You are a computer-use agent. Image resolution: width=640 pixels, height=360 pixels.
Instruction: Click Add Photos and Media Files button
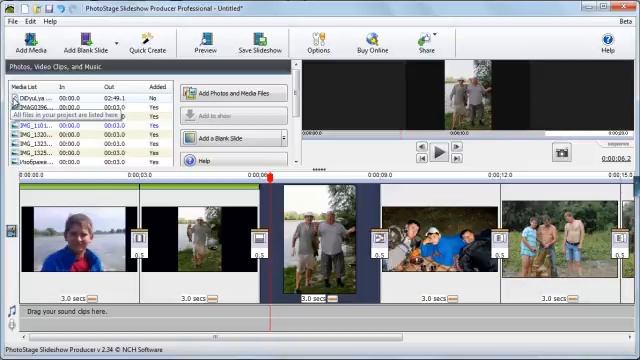tap(234, 93)
